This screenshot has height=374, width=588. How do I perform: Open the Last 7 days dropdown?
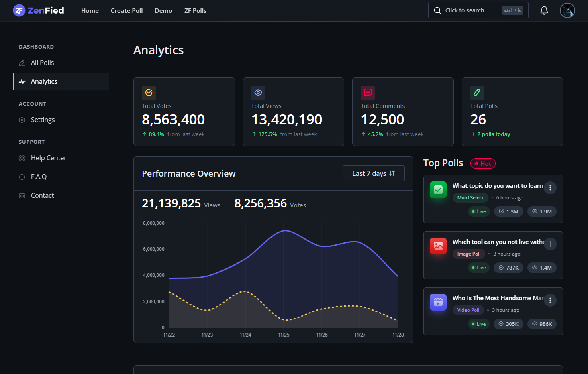(373, 173)
